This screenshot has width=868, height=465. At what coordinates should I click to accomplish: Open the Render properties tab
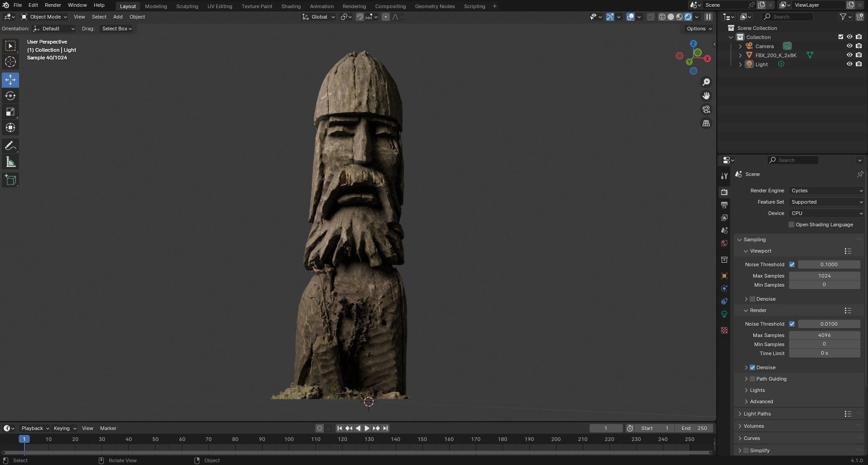pyautogui.click(x=724, y=192)
